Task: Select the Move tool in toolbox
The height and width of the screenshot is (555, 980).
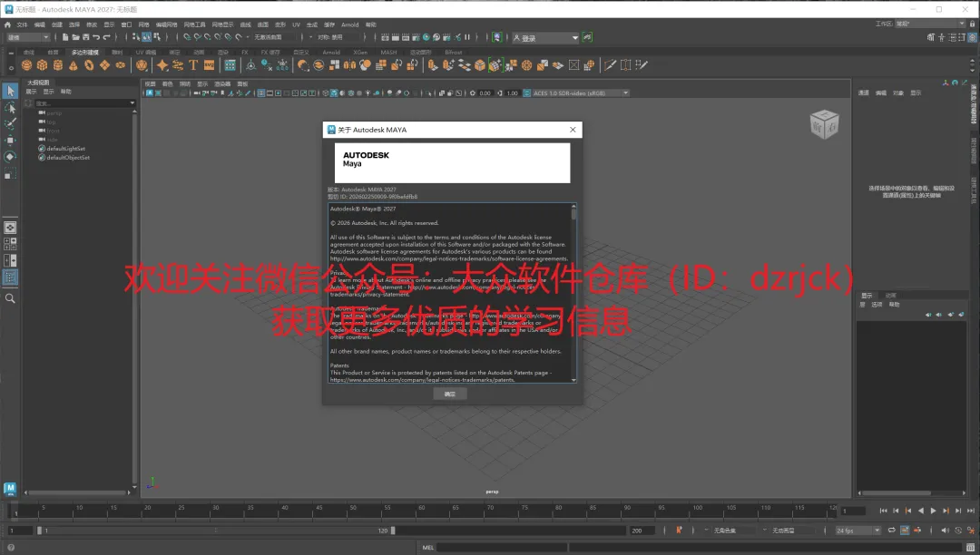Action: [10, 141]
